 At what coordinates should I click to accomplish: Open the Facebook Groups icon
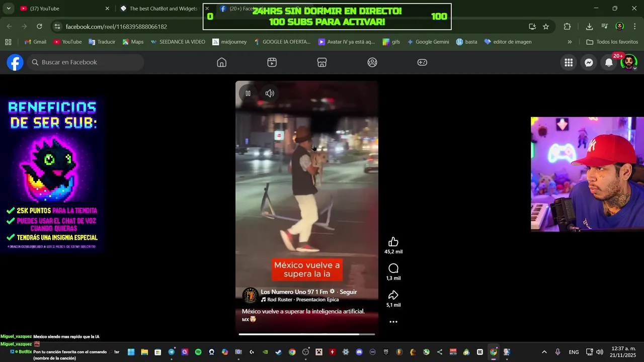pyautogui.click(x=372, y=62)
